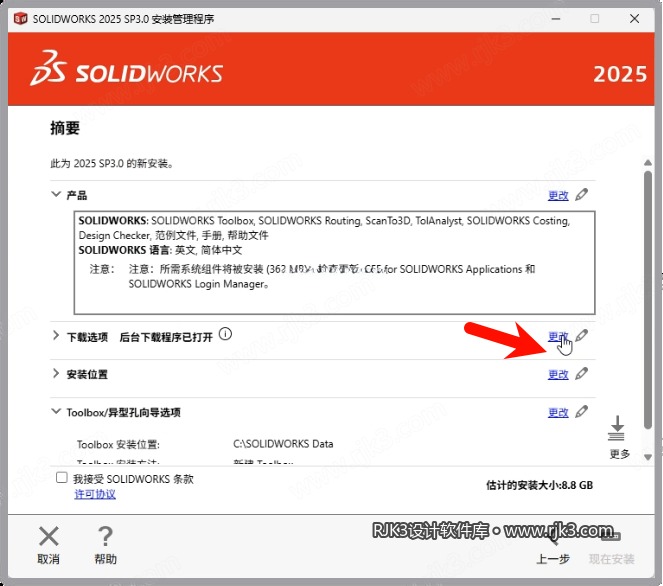Click 更改 link for 下载选项
Viewport: 663px width, 586px height.
coord(558,337)
